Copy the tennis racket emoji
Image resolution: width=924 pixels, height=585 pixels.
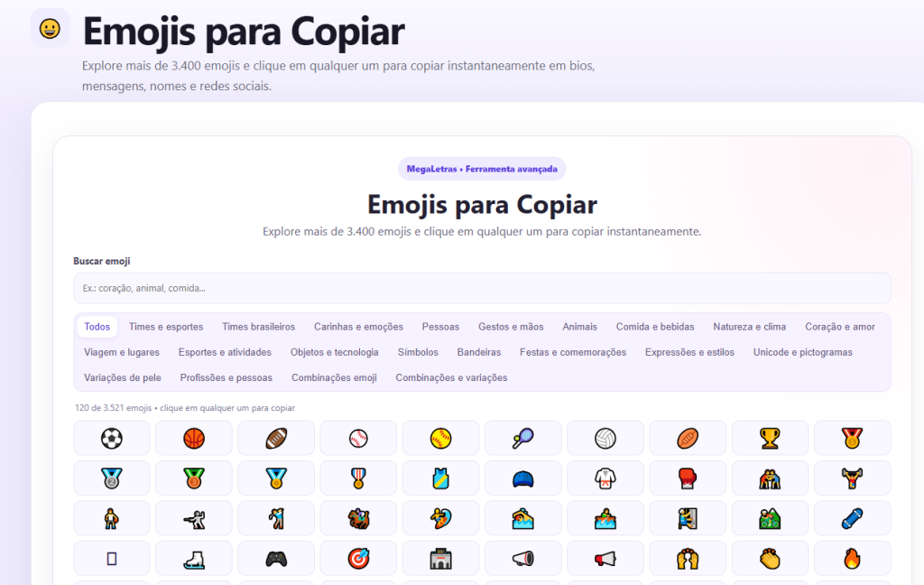tap(522, 438)
